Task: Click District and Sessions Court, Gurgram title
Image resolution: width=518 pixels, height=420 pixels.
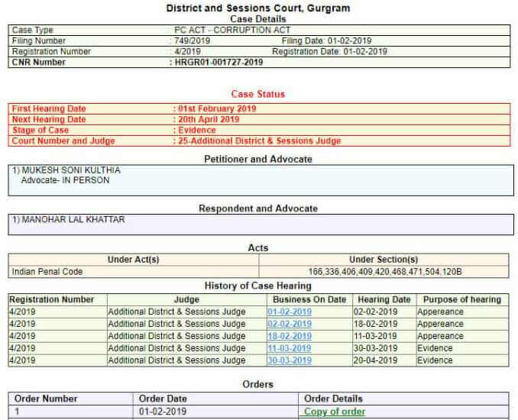Action: coord(258,8)
